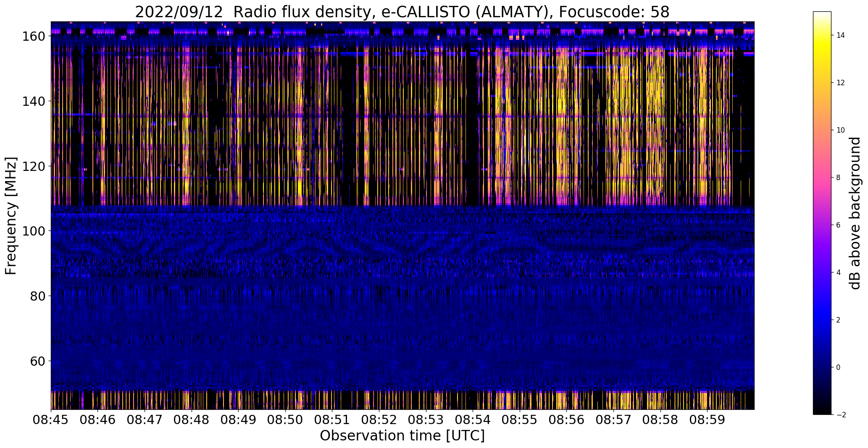
Task: Click the 08:46 time tick label
Action: [x=98, y=419]
